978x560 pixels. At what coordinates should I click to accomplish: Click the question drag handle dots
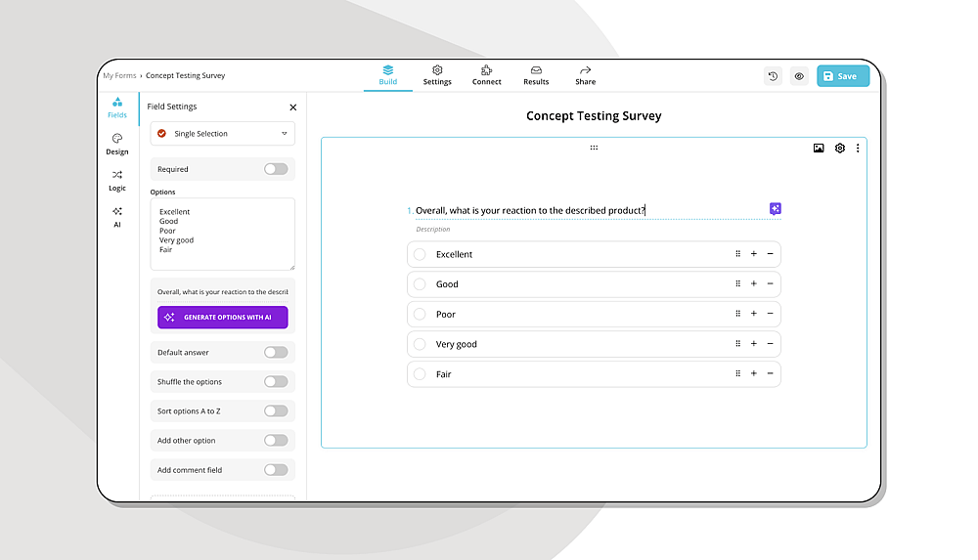594,148
